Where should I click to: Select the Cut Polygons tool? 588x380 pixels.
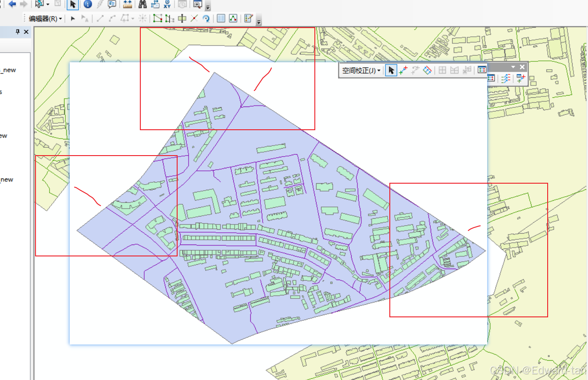tap(182, 18)
